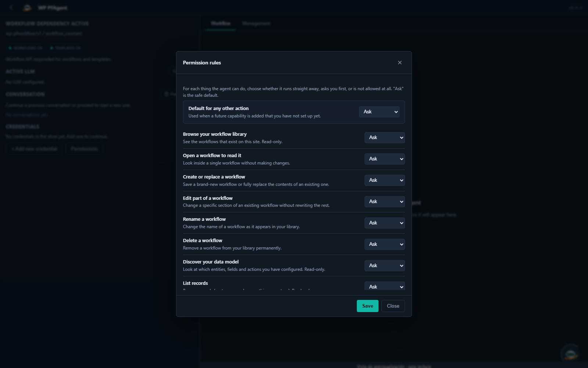The width and height of the screenshot is (588, 368).
Task: Click 'Open a workflow to read it' heading
Action: (x=212, y=156)
